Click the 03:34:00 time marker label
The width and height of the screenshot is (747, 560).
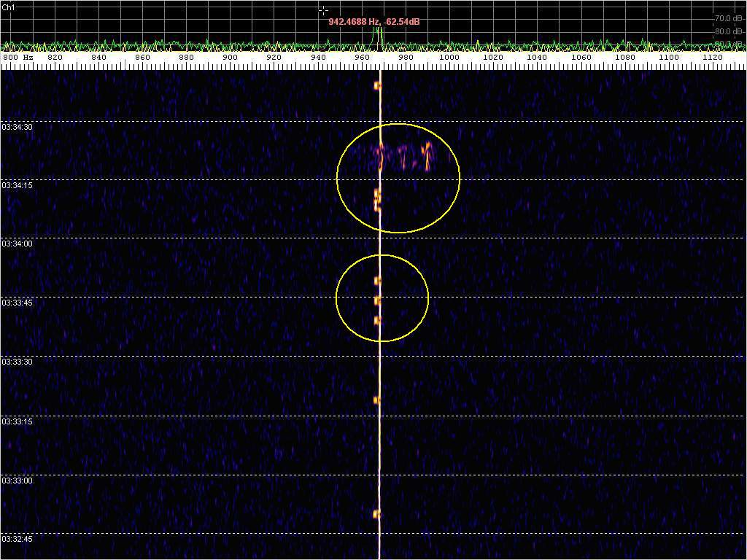[17, 244]
